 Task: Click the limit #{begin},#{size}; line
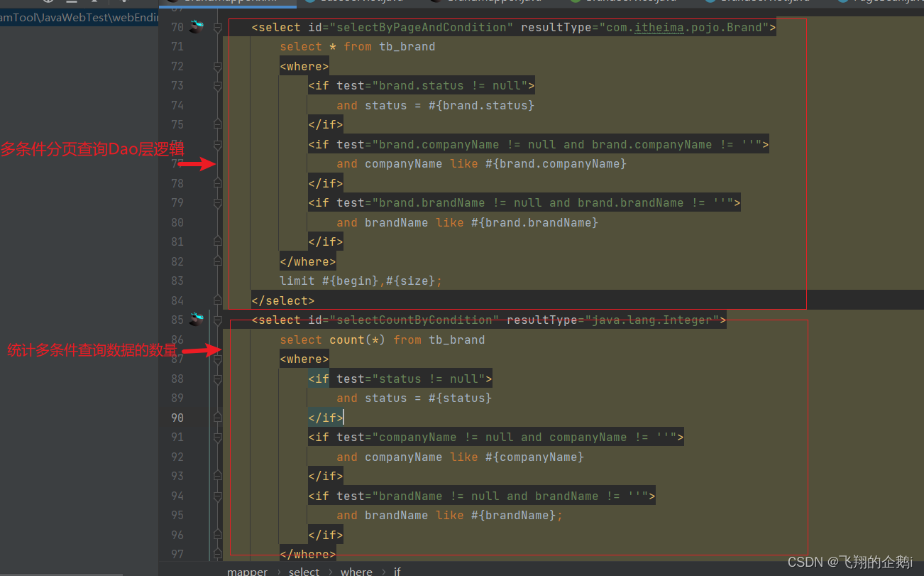tap(361, 281)
